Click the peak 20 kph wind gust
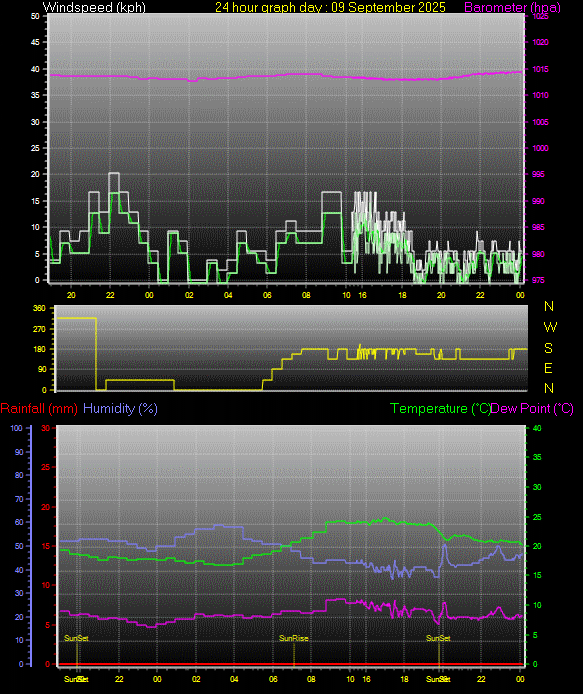Screen dimensions: 583x694 pos(114,173)
